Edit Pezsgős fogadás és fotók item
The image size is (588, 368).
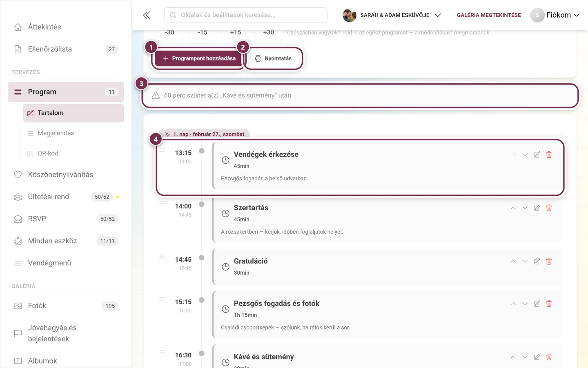tap(537, 304)
